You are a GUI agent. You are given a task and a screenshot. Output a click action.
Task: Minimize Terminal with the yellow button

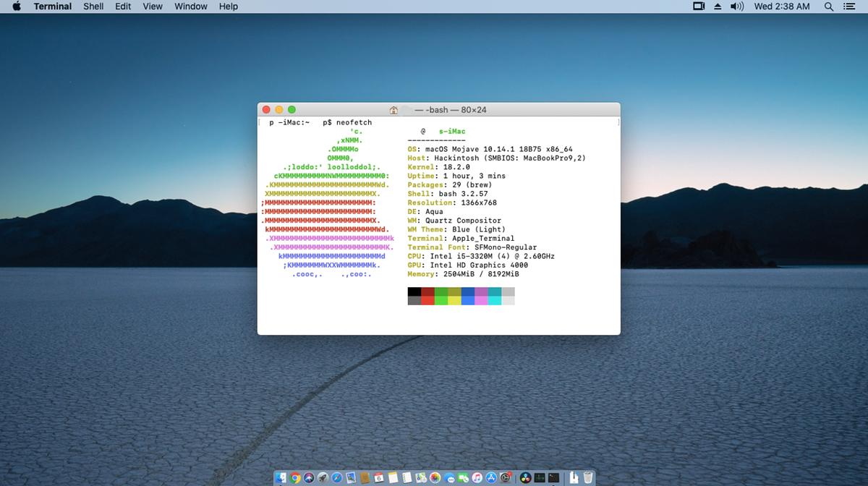pyautogui.click(x=279, y=110)
